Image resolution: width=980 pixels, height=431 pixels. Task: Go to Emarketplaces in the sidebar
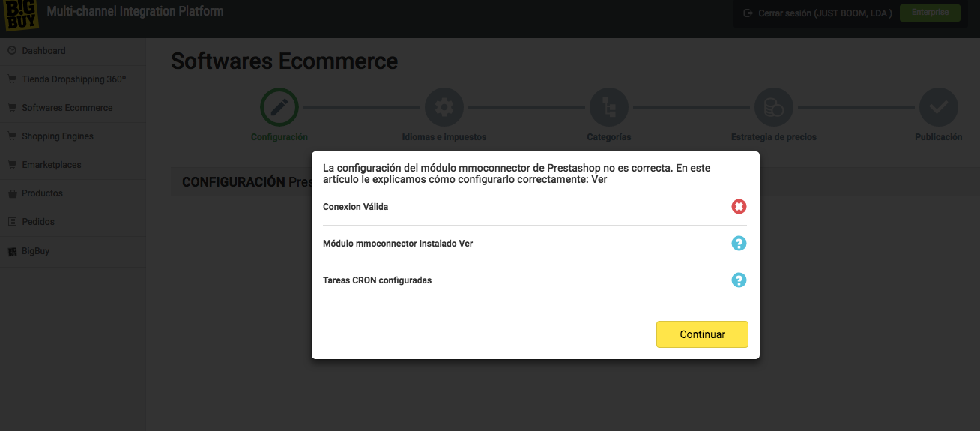[52, 165]
